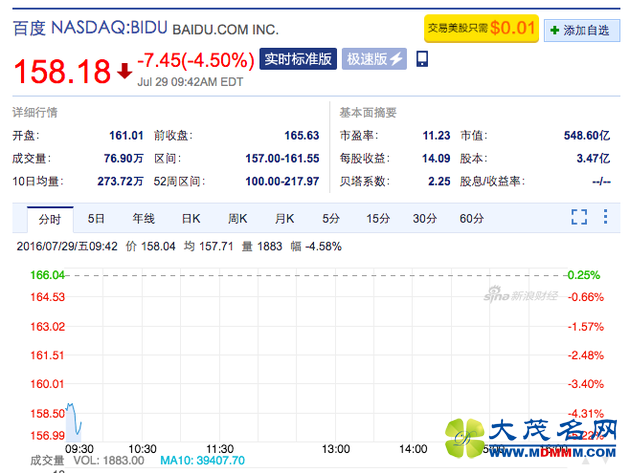The width and height of the screenshot is (630, 473).
Task: Select the 60分 chart tab
Action: 472,219
